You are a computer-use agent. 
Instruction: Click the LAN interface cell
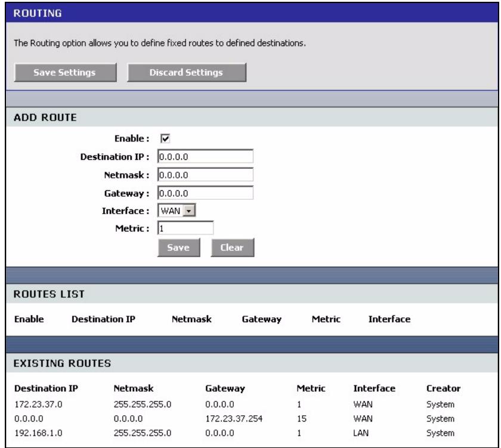pyautogui.click(x=361, y=433)
